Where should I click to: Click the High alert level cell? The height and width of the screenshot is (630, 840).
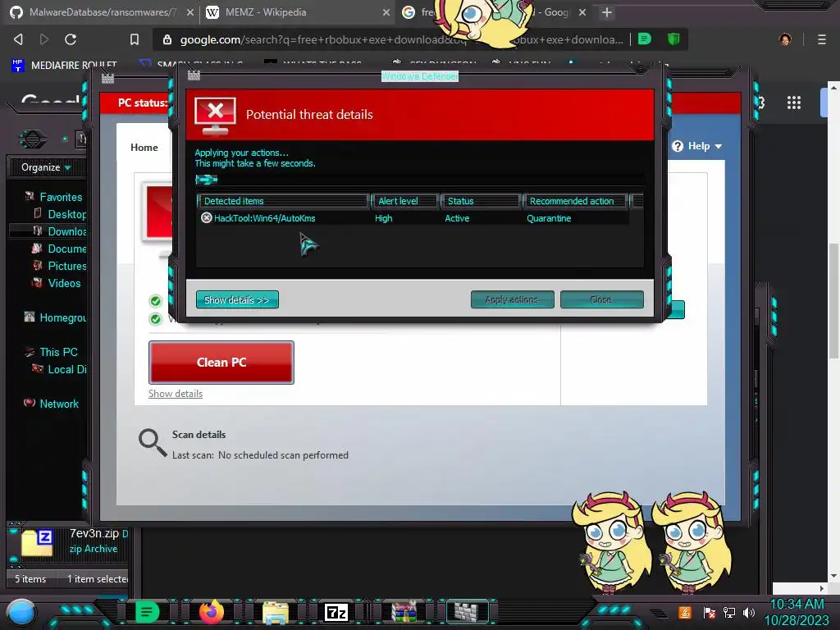pos(384,218)
